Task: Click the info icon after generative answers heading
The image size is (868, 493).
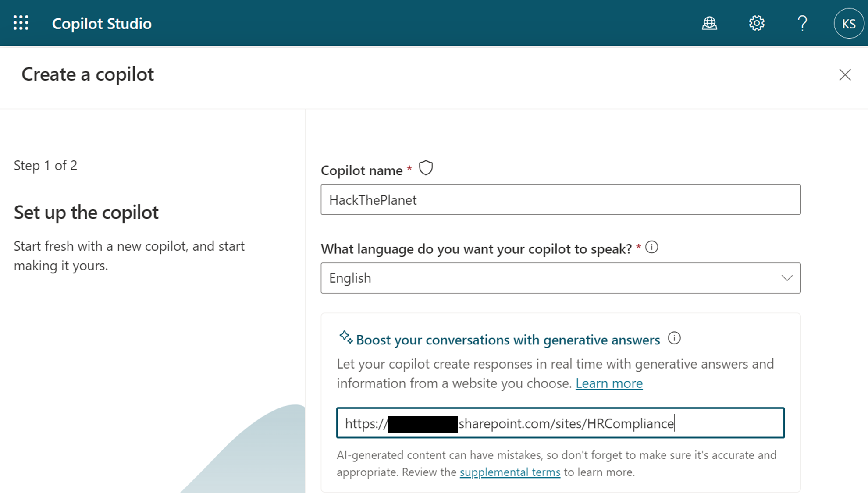Action: 674,338
